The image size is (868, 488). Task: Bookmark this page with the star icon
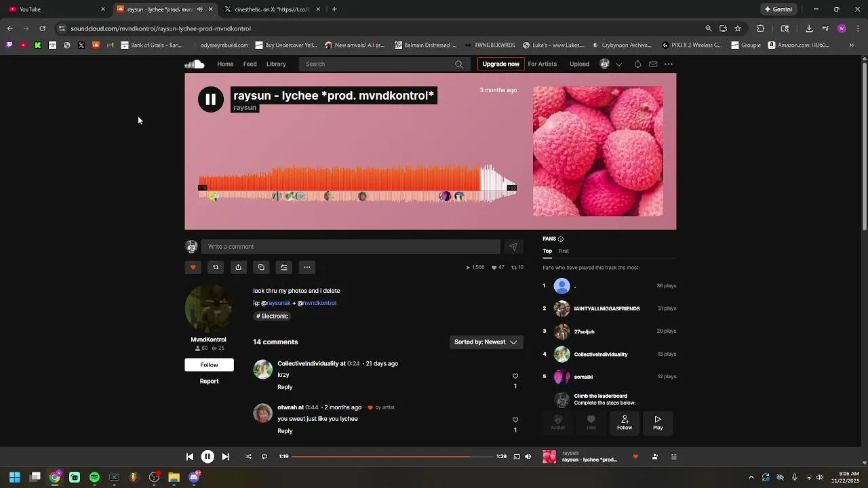(x=738, y=28)
